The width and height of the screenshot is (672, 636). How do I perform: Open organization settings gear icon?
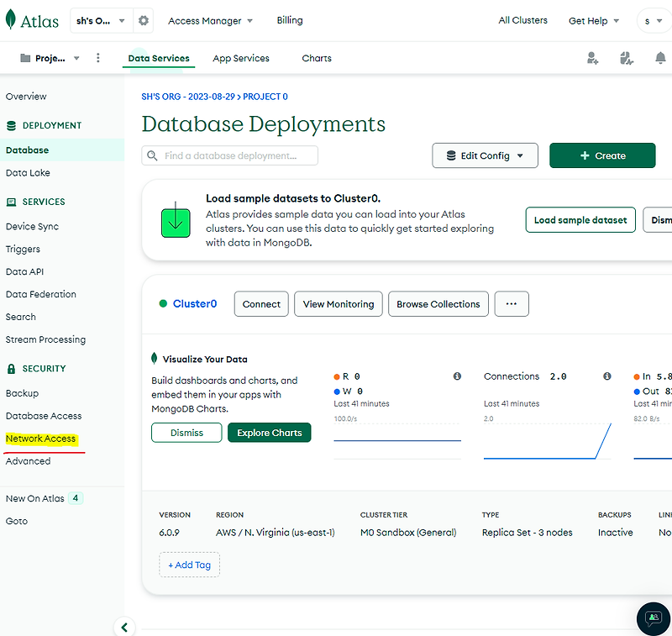coord(143,20)
